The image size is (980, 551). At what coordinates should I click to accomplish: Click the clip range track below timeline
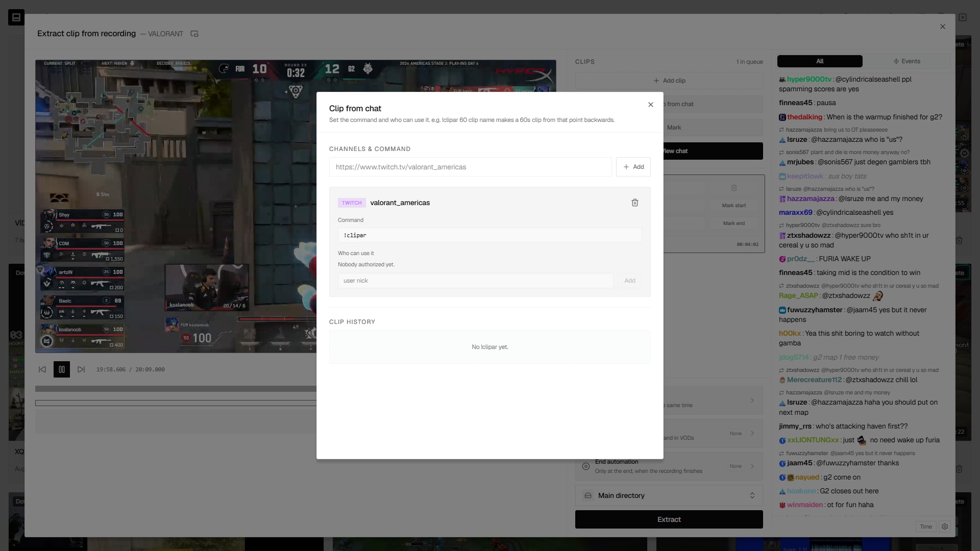176,403
